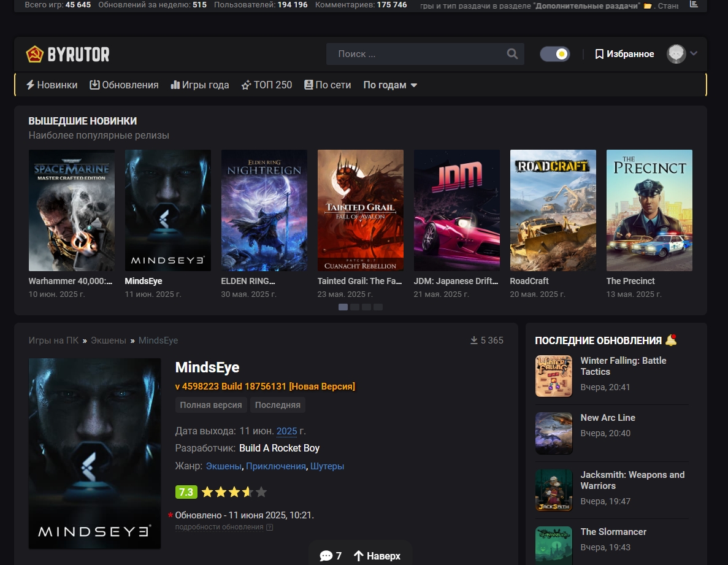Open Winter Falling: Battle Tactics thumbnail
Screen dimensions: 728x565
[554, 376]
